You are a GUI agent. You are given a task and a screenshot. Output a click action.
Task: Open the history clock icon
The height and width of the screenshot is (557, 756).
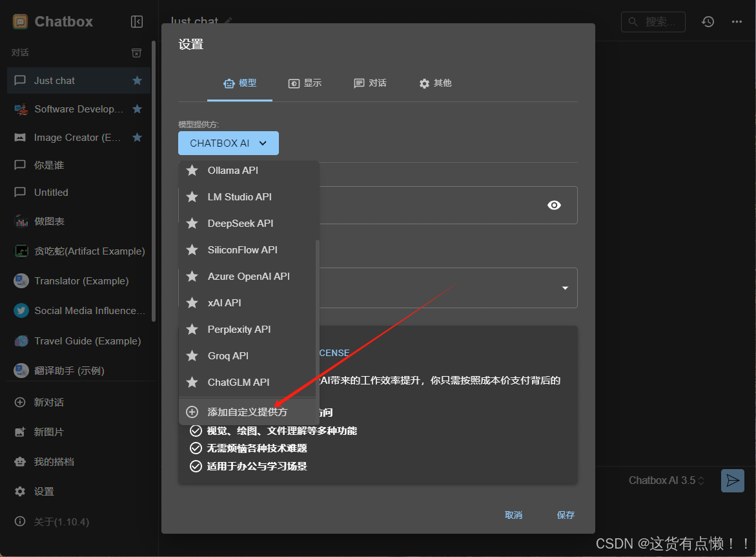[x=708, y=22]
